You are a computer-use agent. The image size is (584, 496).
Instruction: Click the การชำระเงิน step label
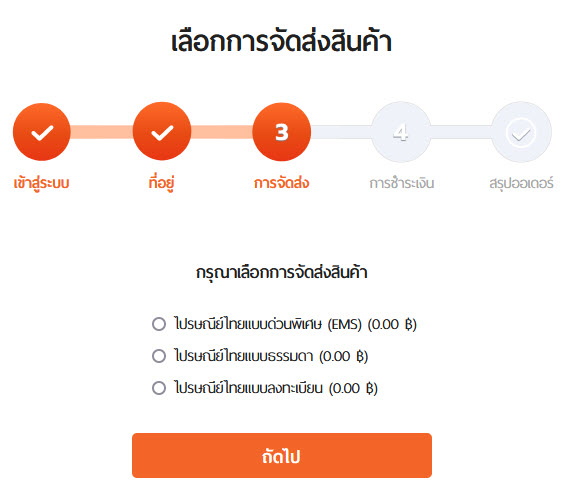point(402,183)
